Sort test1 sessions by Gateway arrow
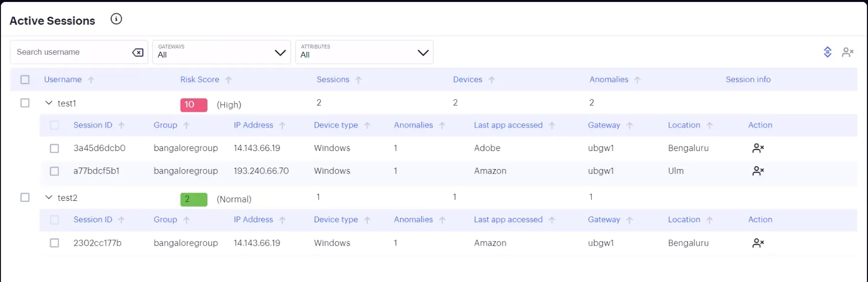Screen dimensions: 868x282 pyautogui.click(x=630, y=126)
